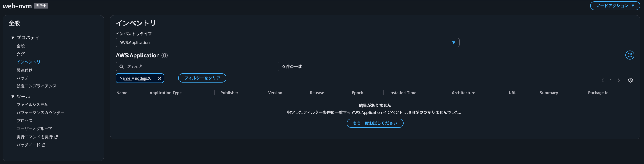644x164 pixels.
Task: Click the フィルターをクリア button
Action: (202, 78)
